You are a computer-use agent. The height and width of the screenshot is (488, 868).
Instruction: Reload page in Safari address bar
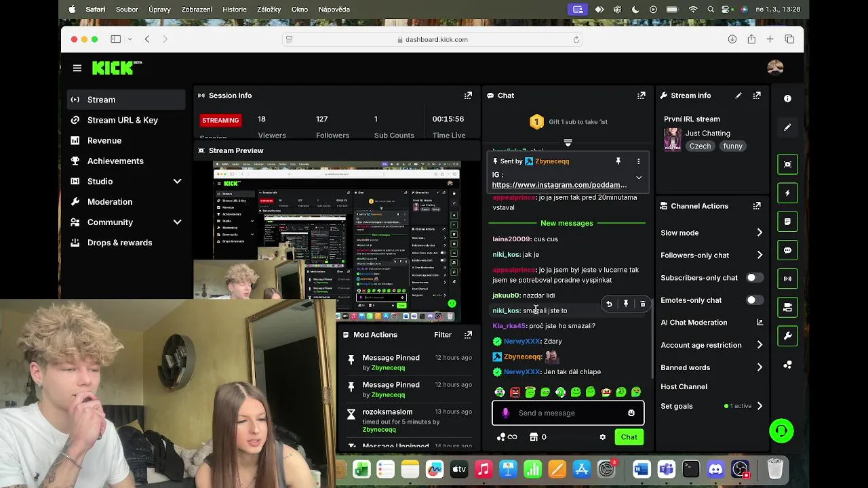point(576,39)
